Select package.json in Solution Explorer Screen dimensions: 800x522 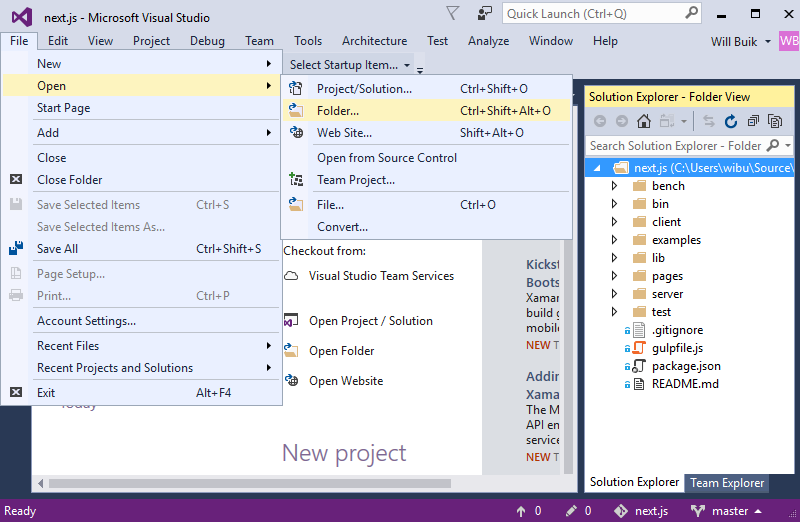(686, 366)
